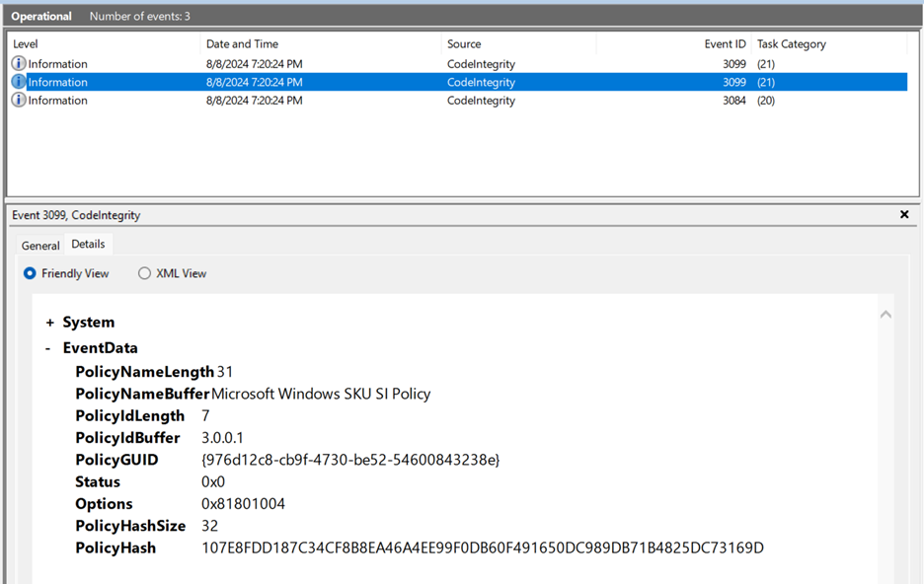Click the Options value 0x81801004
Viewport: 924px width, 584px height.
coord(243,504)
